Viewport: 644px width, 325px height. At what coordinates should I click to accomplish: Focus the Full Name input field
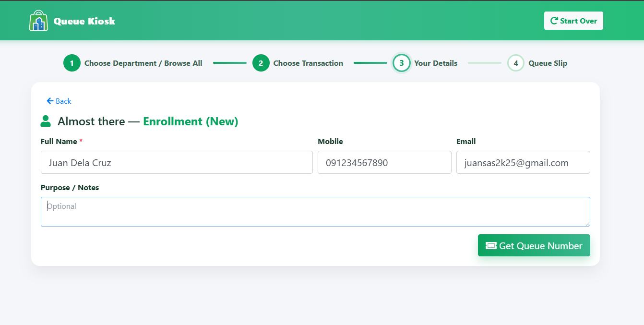pyautogui.click(x=177, y=162)
